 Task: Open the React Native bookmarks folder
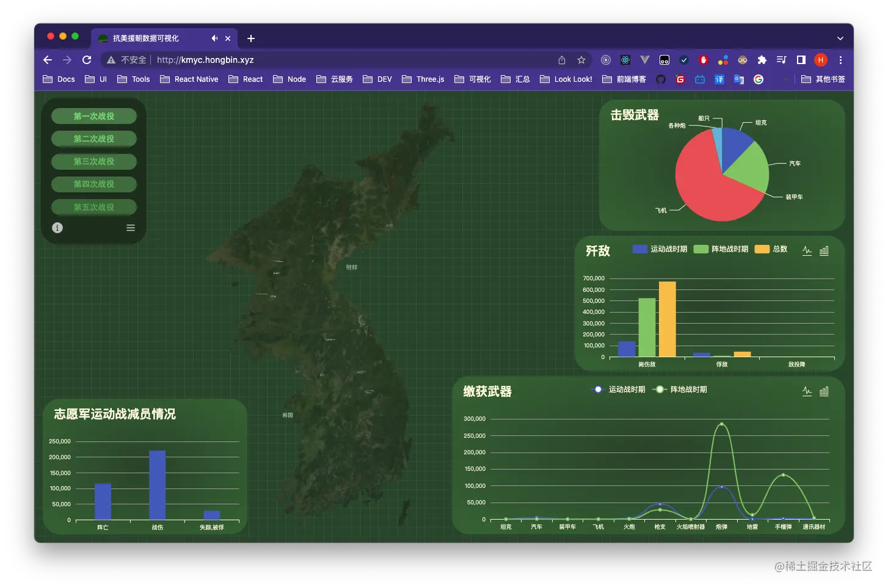(x=189, y=79)
